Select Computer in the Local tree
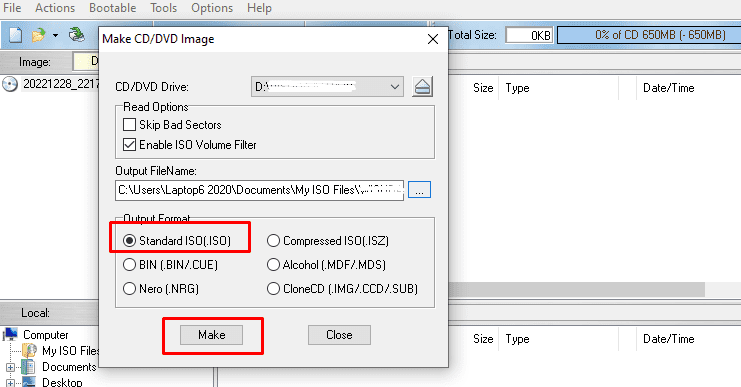This screenshot has height=387, width=741. tap(46, 335)
